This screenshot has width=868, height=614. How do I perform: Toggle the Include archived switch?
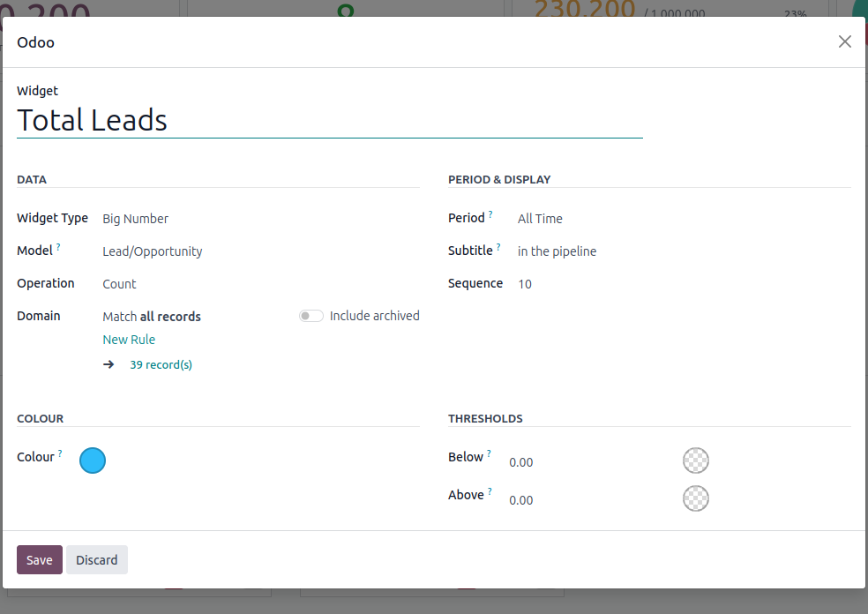(311, 316)
